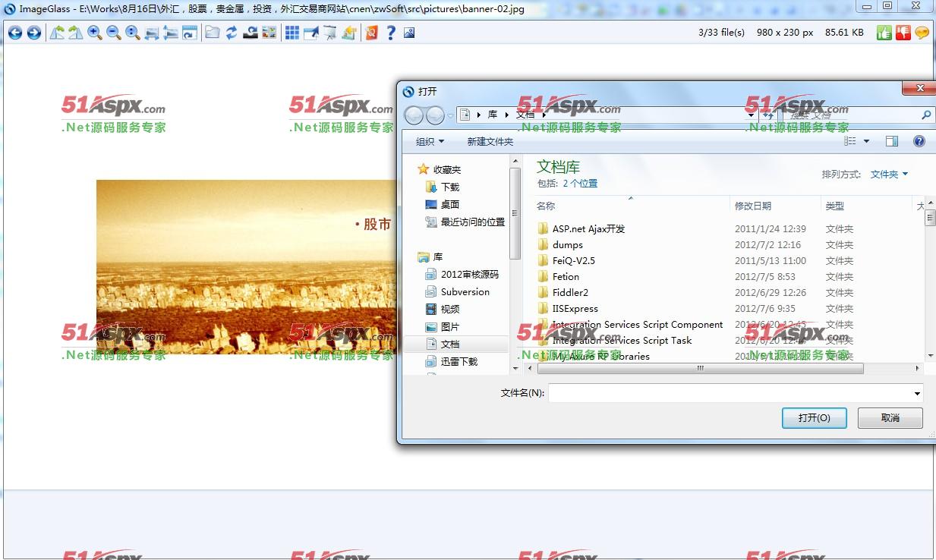Open ImageGlass settings icon
Viewport: 936px width, 560px height.
point(371,33)
